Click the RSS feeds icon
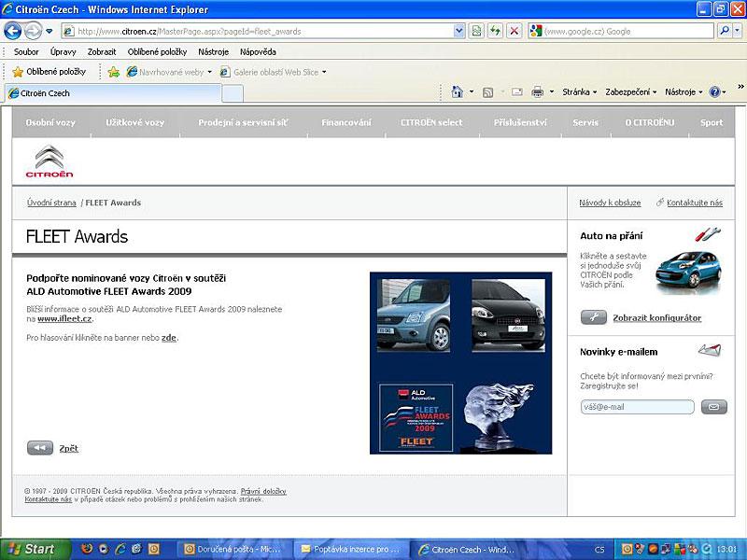 pos(487,92)
